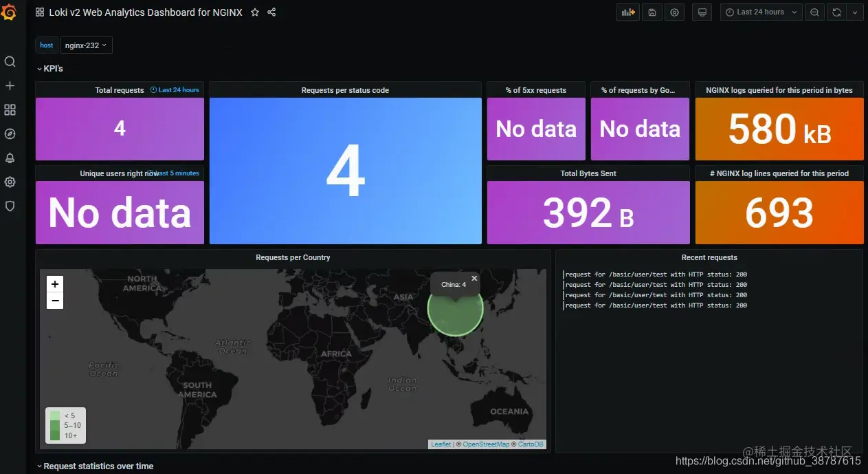Open the Recent requests panel title
The width and height of the screenshot is (868, 474).
tap(709, 257)
